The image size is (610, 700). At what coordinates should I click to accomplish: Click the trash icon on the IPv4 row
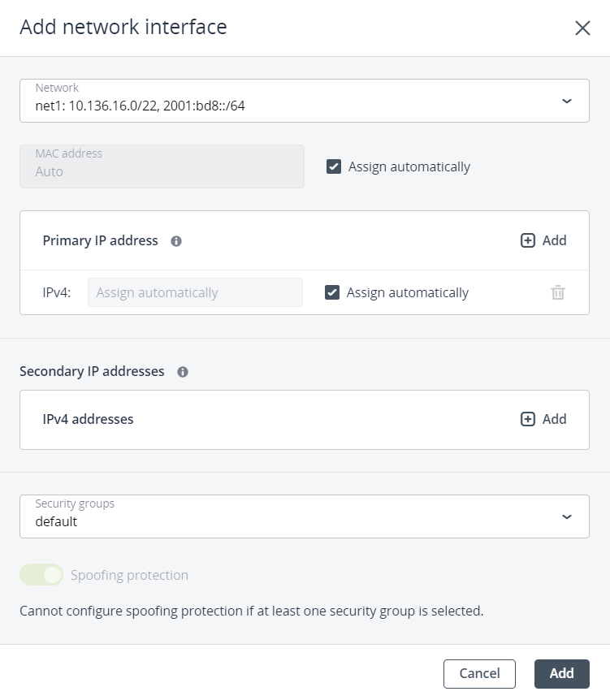coord(557,292)
